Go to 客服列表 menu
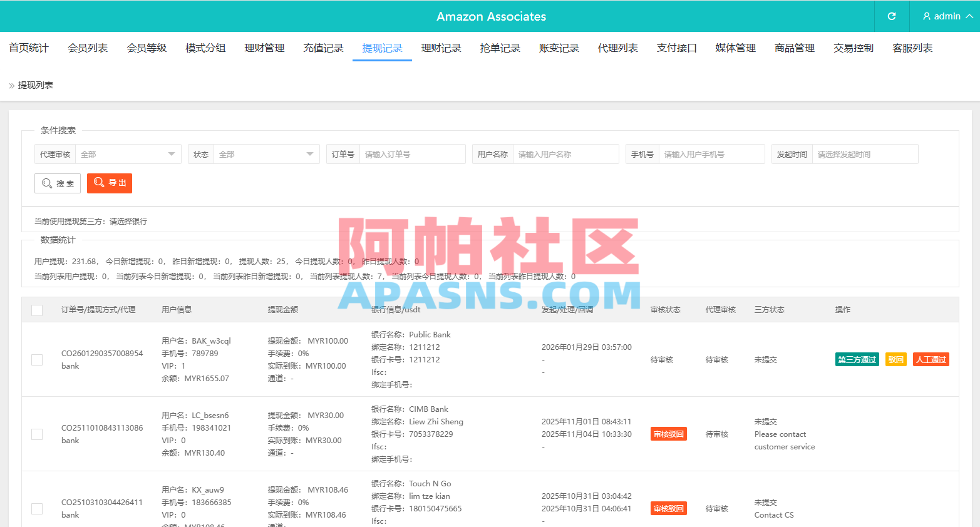 912,48
